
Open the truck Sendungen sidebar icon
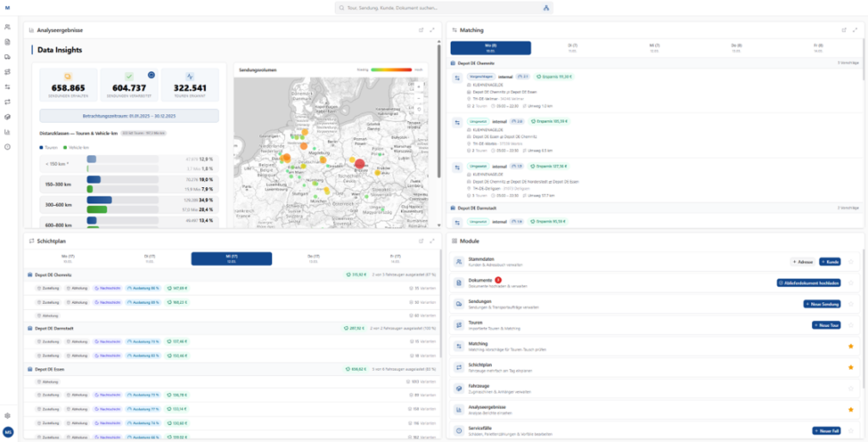pyautogui.click(x=7, y=57)
